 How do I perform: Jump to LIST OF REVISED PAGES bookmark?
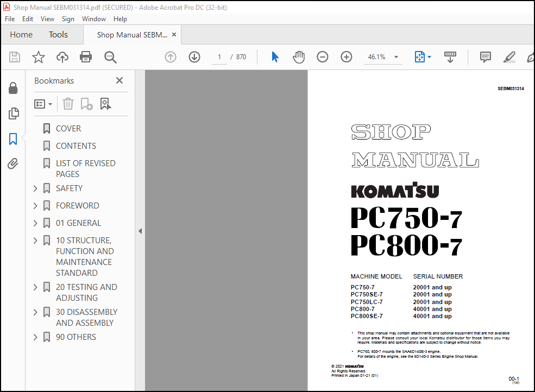click(x=86, y=168)
